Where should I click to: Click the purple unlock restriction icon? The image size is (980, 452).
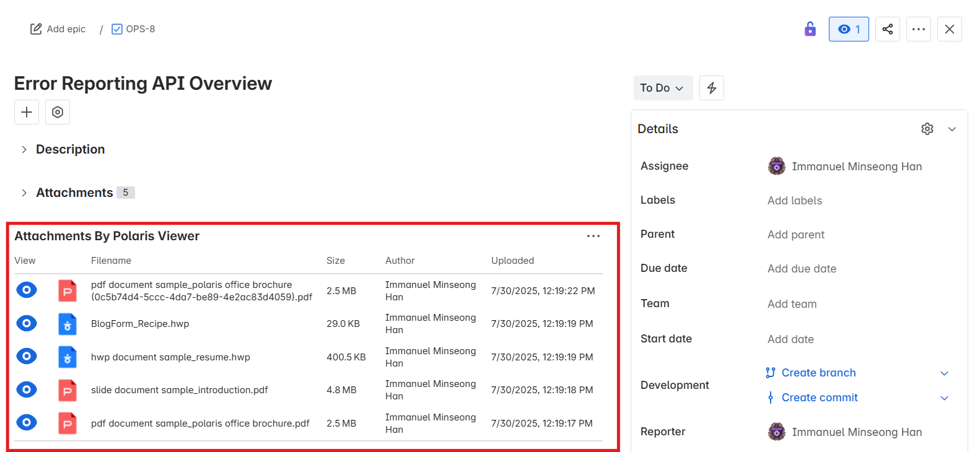pos(810,29)
